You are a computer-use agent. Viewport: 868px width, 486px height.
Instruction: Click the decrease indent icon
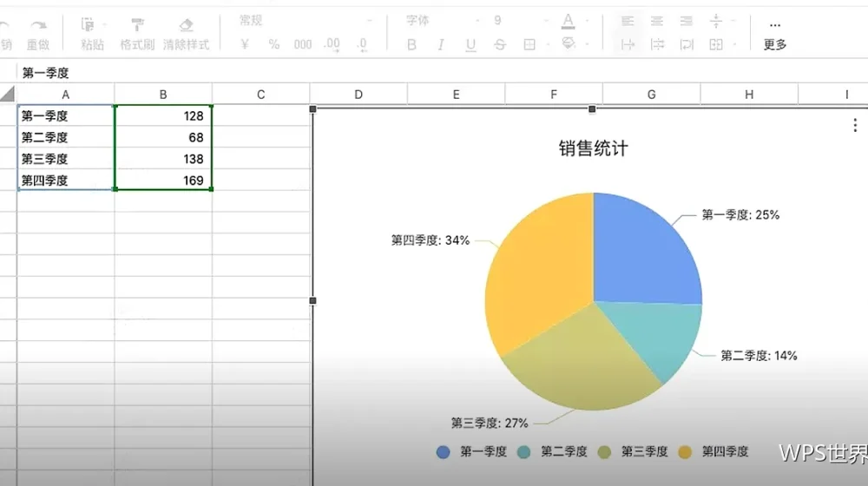(x=628, y=44)
